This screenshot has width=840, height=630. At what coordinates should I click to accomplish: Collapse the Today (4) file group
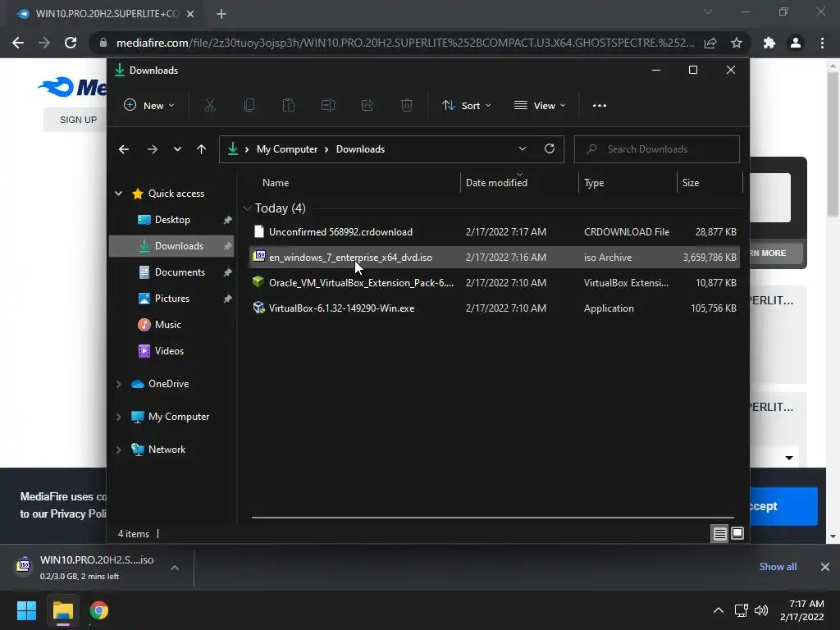click(247, 208)
